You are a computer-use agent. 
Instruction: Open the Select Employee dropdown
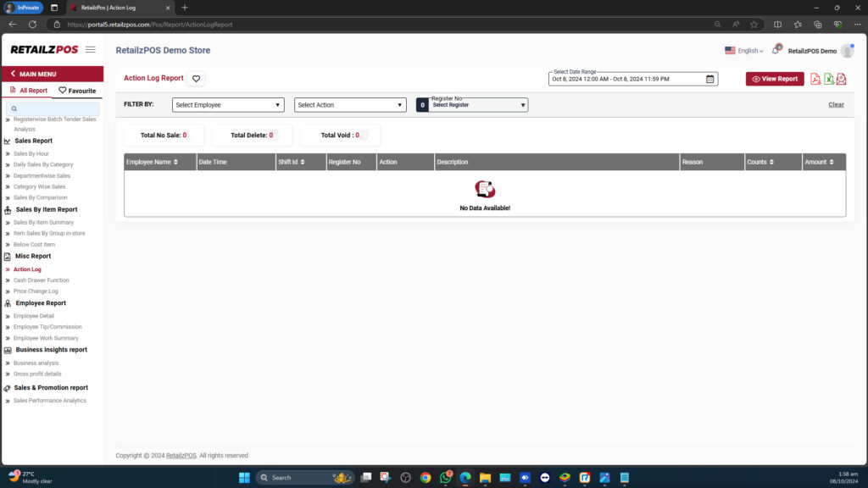[227, 104]
